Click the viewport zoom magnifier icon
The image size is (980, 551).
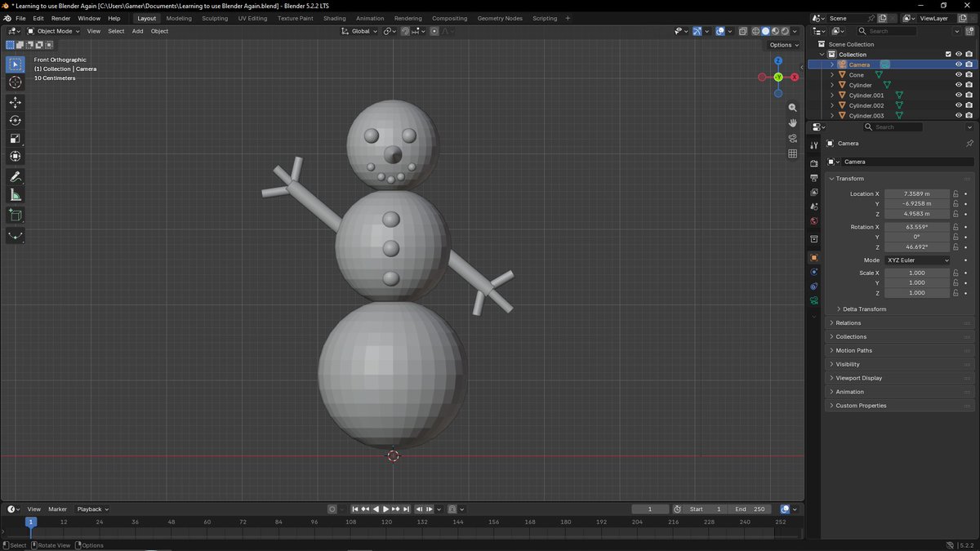pyautogui.click(x=792, y=108)
